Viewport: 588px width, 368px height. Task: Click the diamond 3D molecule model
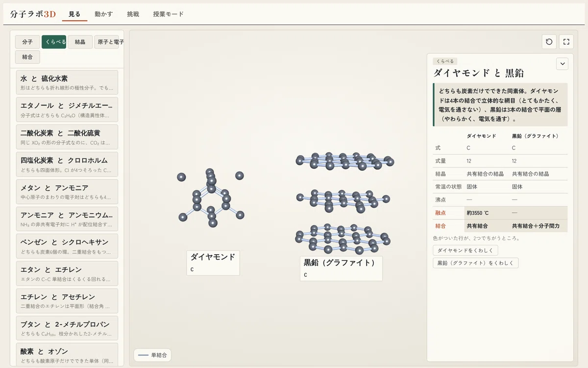(x=211, y=198)
